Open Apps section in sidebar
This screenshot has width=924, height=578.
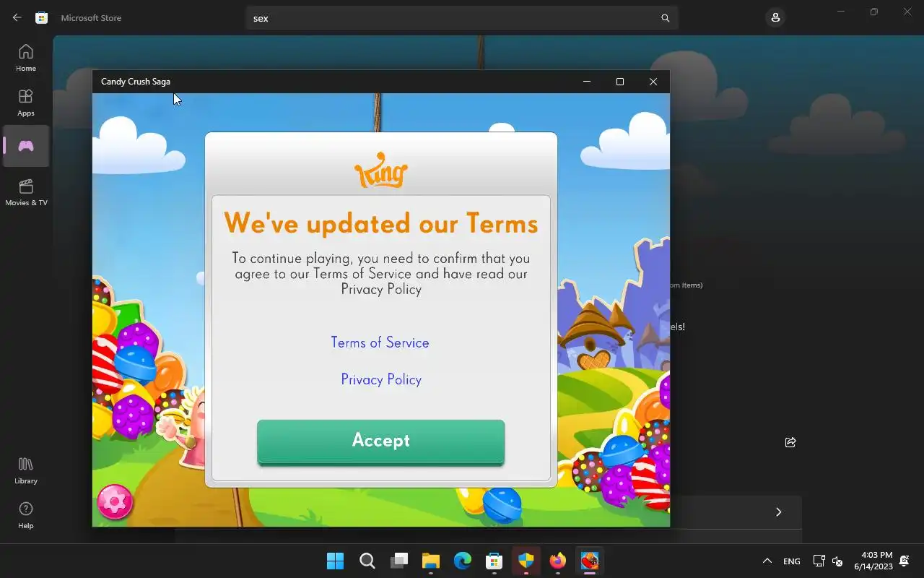26,103
